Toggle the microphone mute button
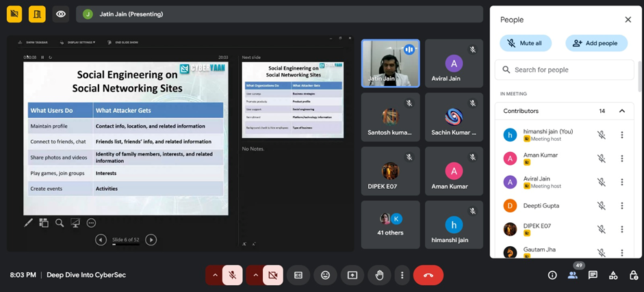The height and width of the screenshot is (292, 644). point(232,275)
